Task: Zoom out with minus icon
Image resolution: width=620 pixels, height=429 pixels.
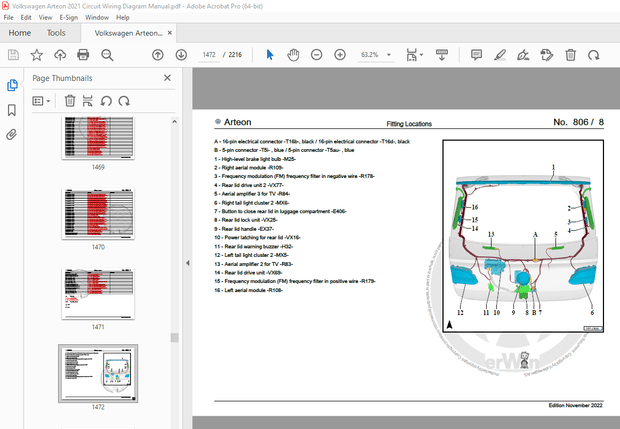Action: (316, 55)
